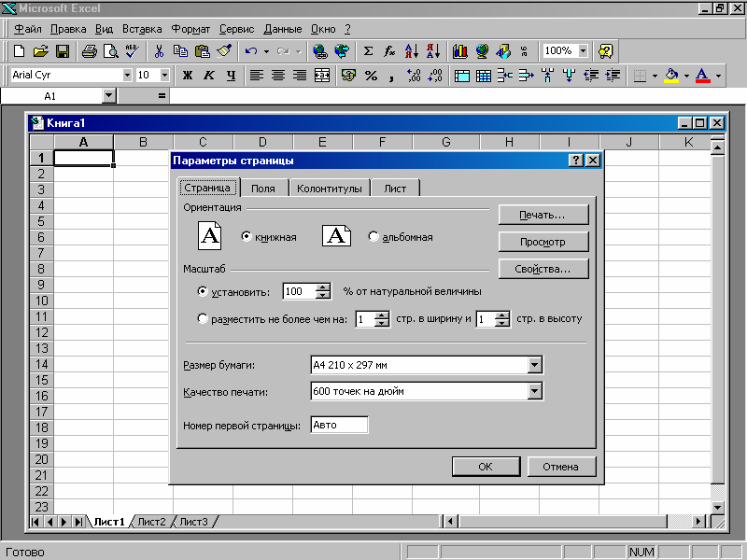This screenshot has height=560, width=747.
Task: Click the Cut scissors icon
Action: 159,51
